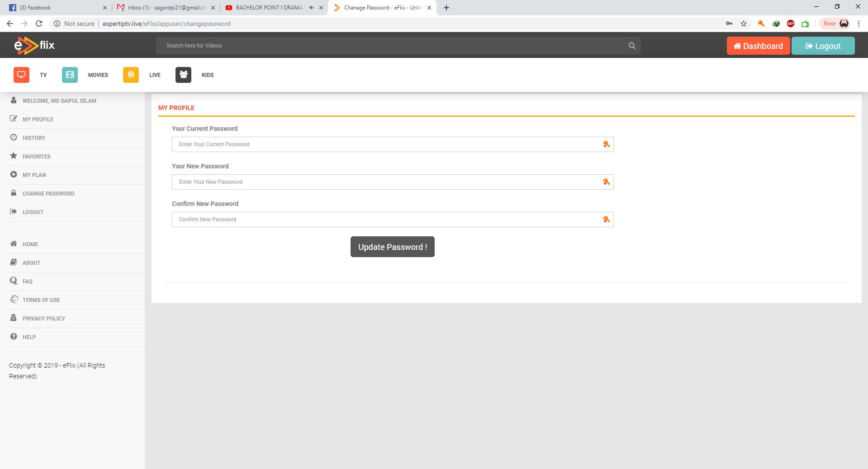Focus the video search field
This screenshot has width=868, height=469.
click(398, 46)
